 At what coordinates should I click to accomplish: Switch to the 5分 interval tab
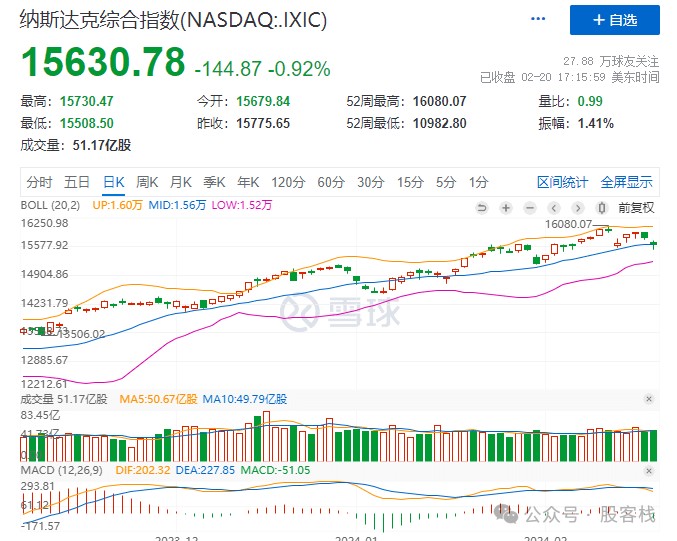tap(446, 182)
